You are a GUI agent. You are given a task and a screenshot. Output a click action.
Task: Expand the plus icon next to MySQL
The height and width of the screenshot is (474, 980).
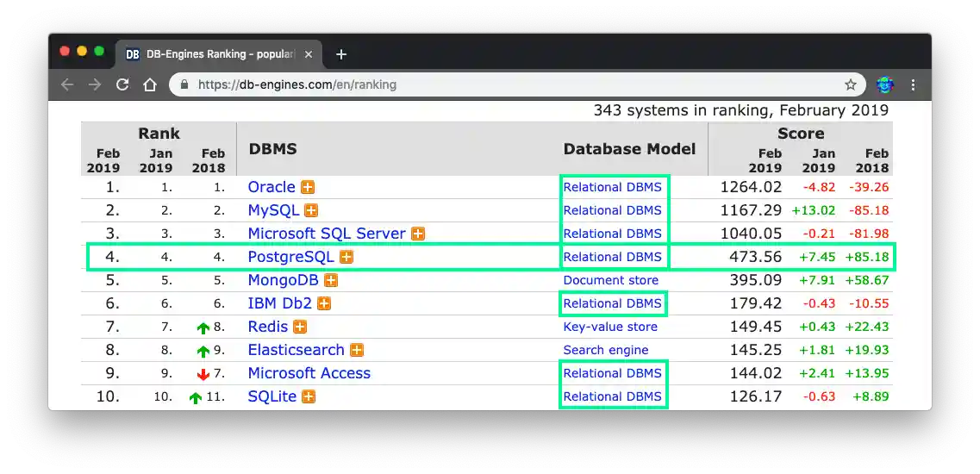pos(311,210)
